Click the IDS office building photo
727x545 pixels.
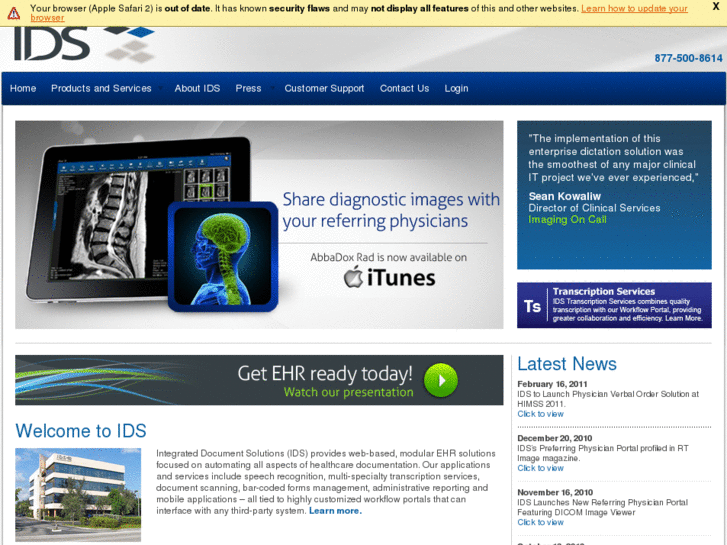[x=78, y=494]
